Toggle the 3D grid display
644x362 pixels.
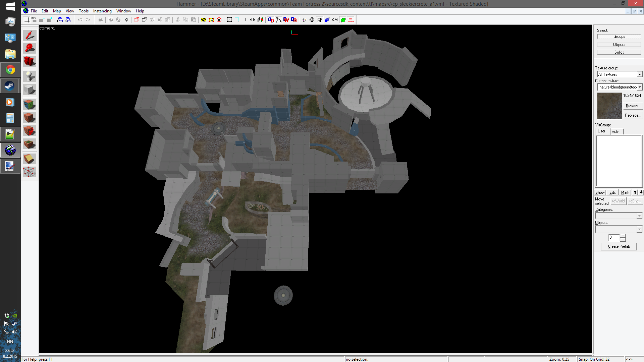[34, 20]
